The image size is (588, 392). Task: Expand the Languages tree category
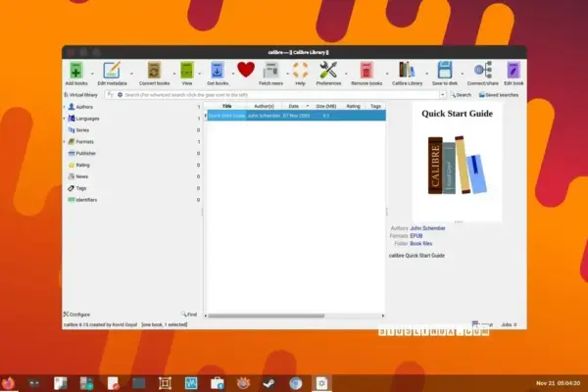(64, 119)
